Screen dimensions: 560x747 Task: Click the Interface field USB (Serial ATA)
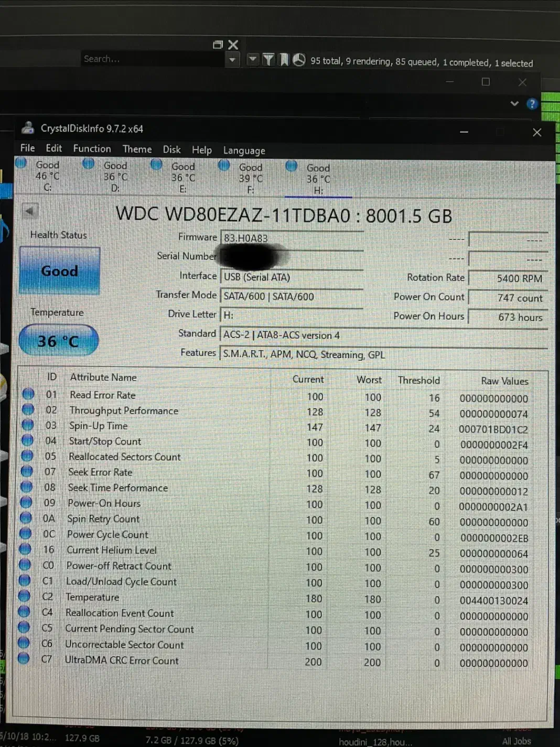click(x=292, y=277)
